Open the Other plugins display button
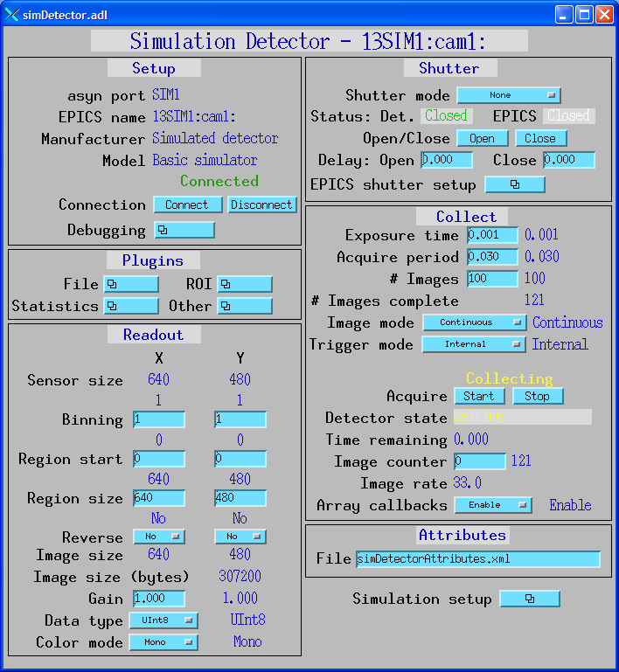The image size is (619, 672). pyautogui.click(x=245, y=306)
